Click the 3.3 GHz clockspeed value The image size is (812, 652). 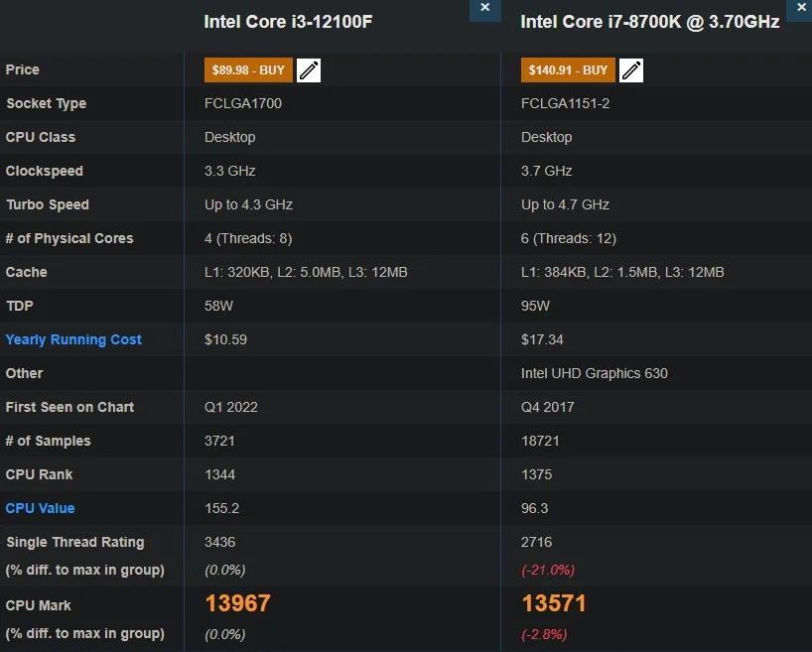coord(230,171)
